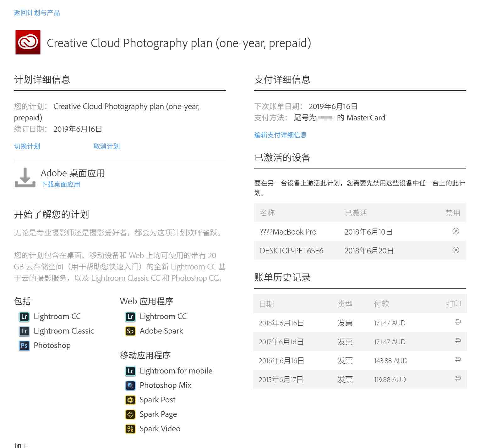Click the 日期 column header
Viewport: 485px width, 448px height.
pos(266,304)
